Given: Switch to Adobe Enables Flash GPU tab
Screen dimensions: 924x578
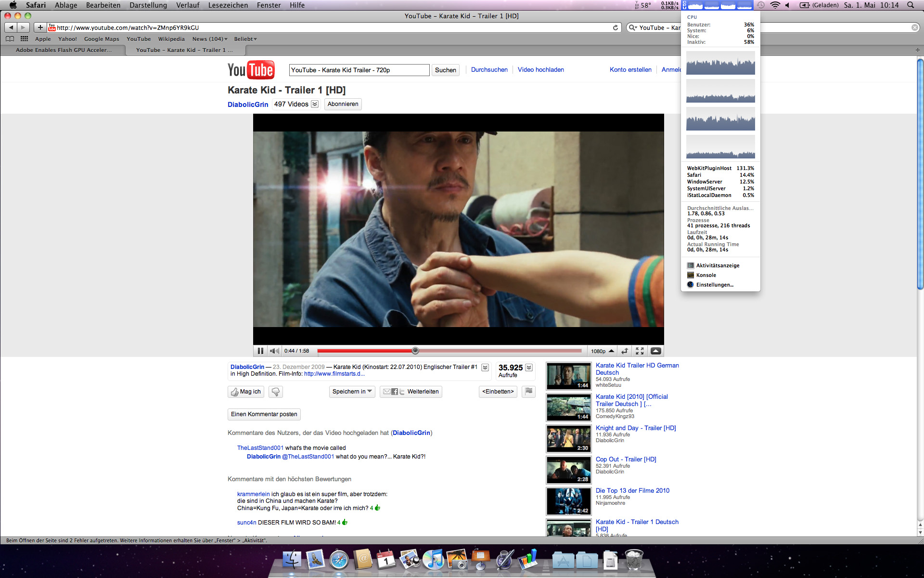Looking at the screenshot, I should [x=63, y=50].
